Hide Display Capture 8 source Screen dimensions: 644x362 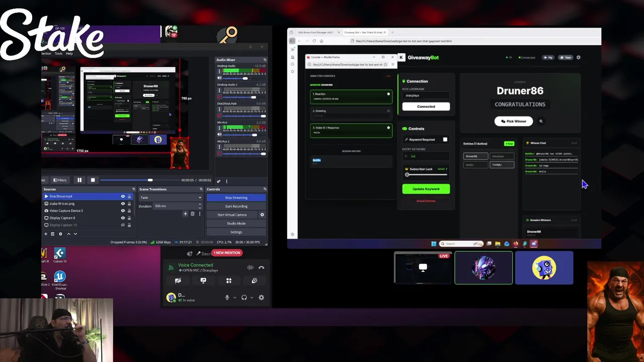click(123, 218)
